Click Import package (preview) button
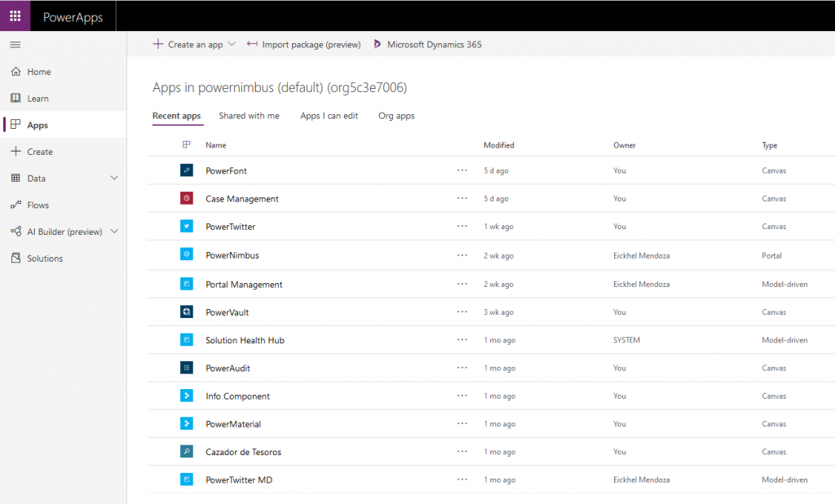This screenshot has width=835, height=504. click(x=303, y=45)
